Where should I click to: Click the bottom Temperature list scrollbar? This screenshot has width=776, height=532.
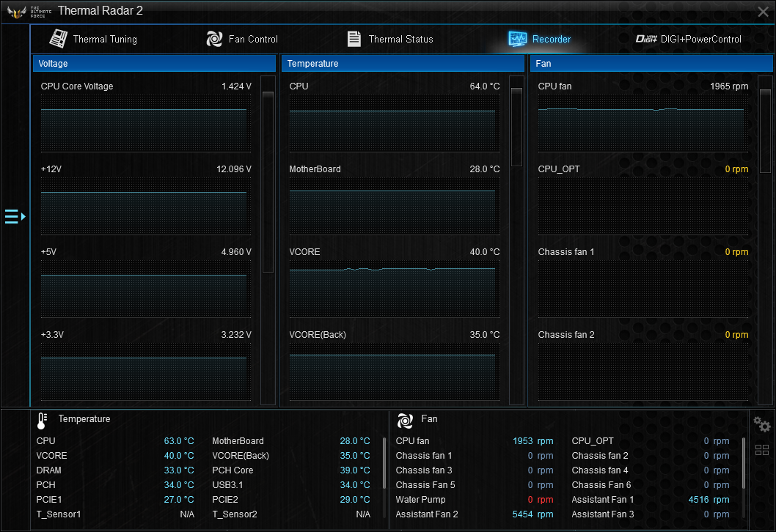point(384,463)
